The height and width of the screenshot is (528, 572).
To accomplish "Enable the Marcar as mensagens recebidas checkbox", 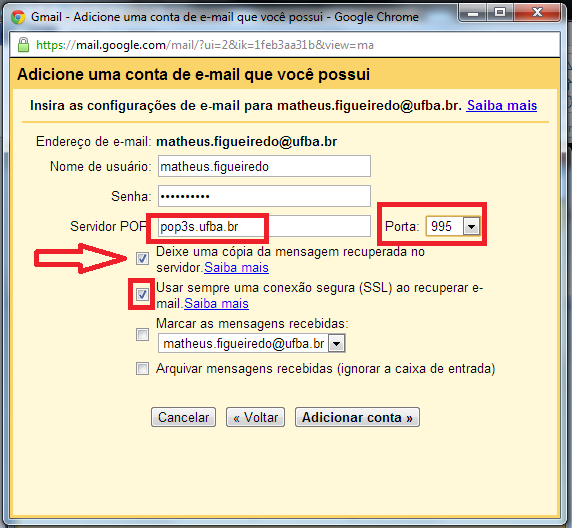I will pos(142,334).
